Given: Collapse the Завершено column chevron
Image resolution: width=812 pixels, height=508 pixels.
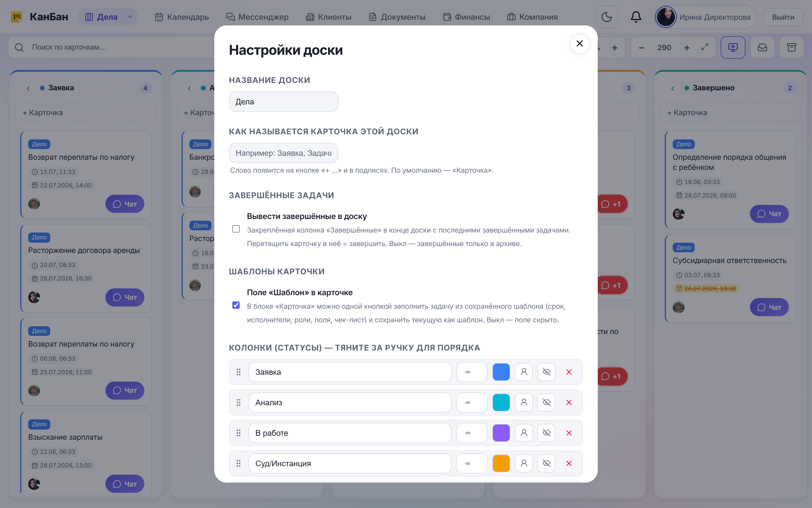Looking at the screenshot, I should (673, 88).
